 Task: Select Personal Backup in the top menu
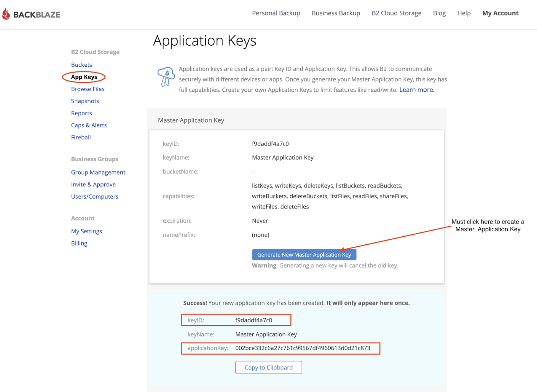(x=276, y=13)
